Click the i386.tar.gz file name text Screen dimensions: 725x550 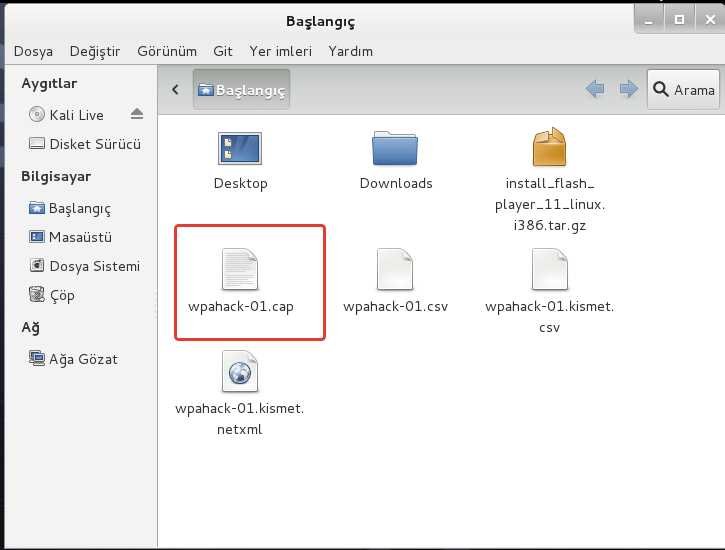[x=550, y=226]
